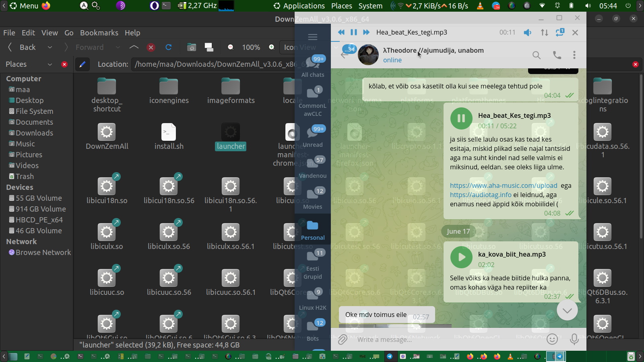Open the chat's three-dot options menu
644x362 pixels.
click(574, 55)
